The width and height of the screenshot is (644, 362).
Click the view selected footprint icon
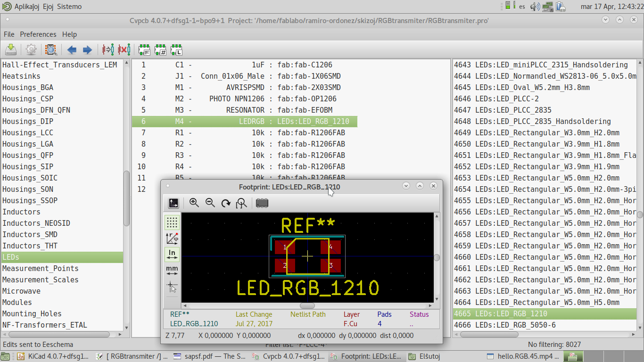click(50, 49)
